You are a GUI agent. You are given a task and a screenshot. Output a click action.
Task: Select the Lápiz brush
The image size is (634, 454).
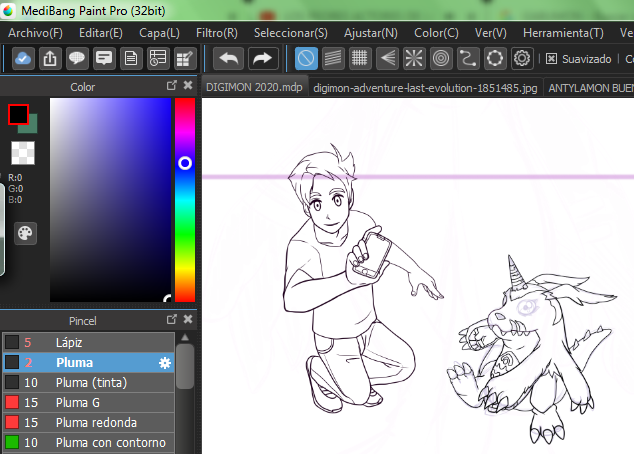pos(89,342)
